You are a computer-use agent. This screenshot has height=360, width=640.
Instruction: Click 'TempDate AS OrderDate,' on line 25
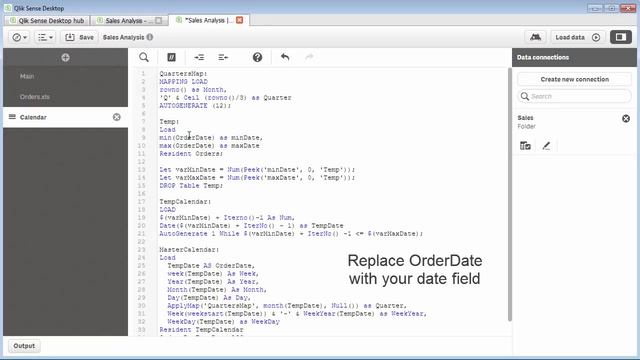click(x=211, y=266)
